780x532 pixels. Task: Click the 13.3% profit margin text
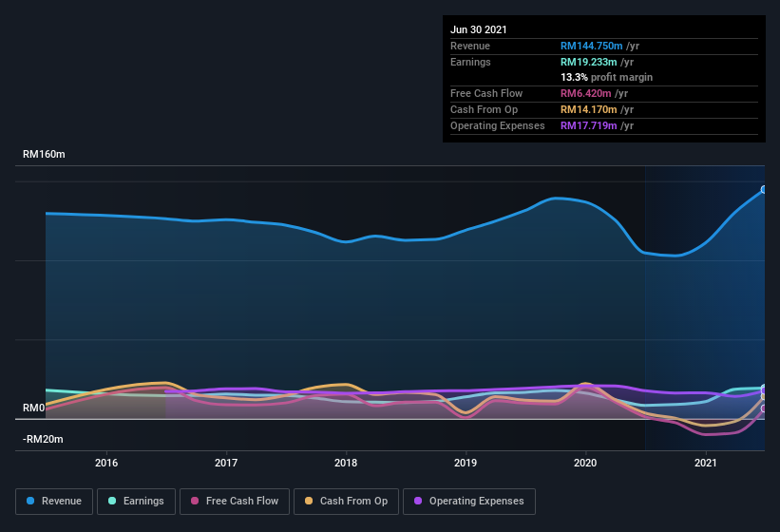(606, 77)
